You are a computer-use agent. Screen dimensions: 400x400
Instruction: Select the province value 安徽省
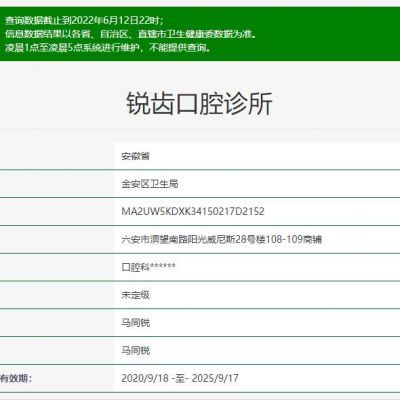pos(135,156)
